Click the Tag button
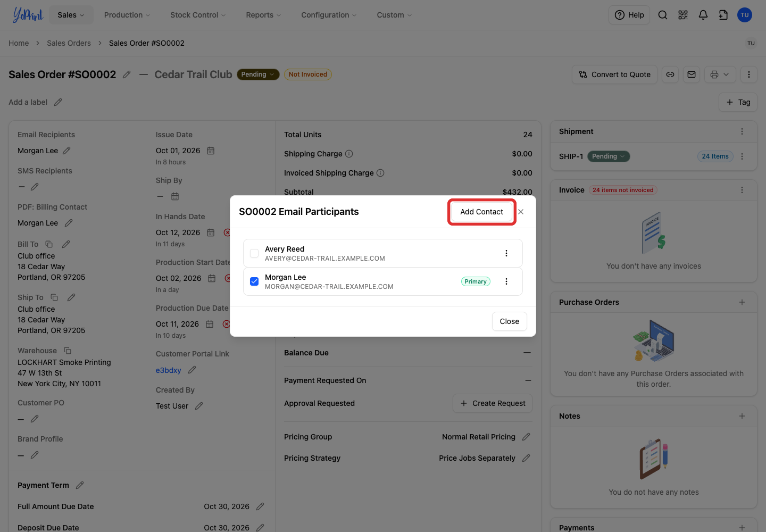The width and height of the screenshot is (766, 532). (738, 102)
